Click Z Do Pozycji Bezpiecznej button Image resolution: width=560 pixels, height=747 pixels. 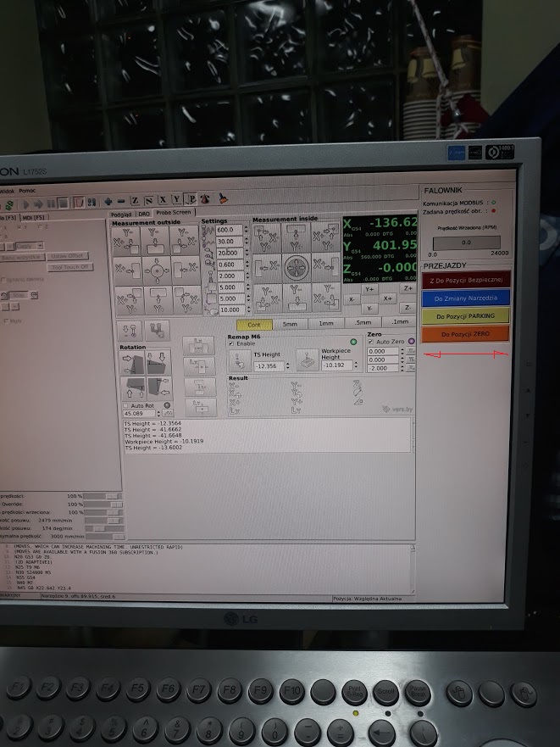[466, 280]
